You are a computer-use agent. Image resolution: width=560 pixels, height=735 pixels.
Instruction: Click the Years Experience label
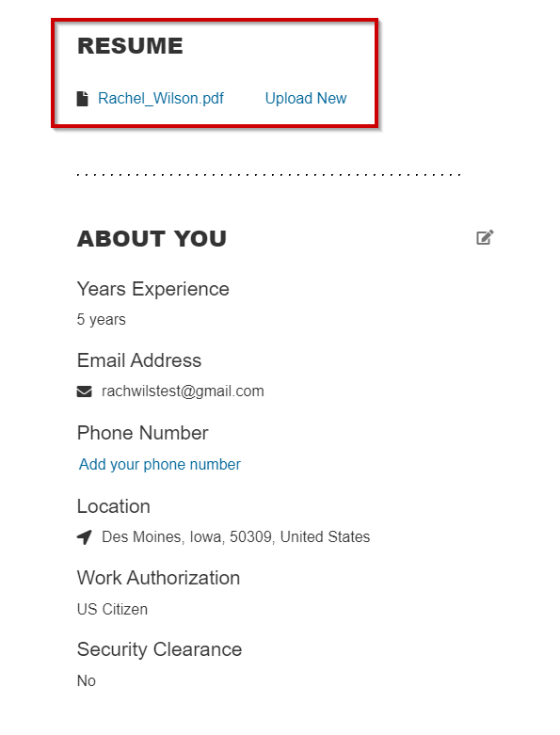(153, 289)
